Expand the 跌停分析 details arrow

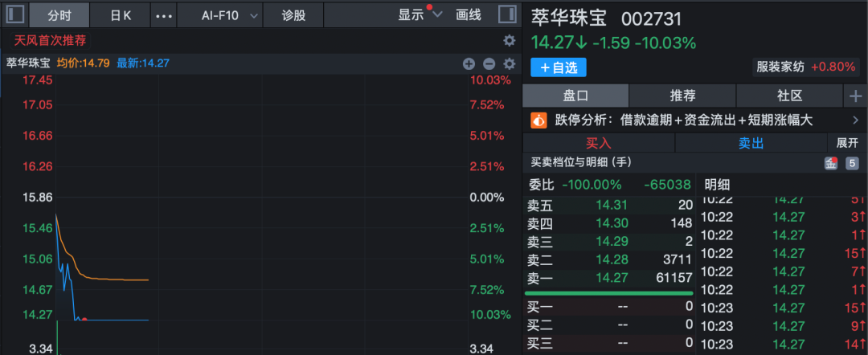855,120
